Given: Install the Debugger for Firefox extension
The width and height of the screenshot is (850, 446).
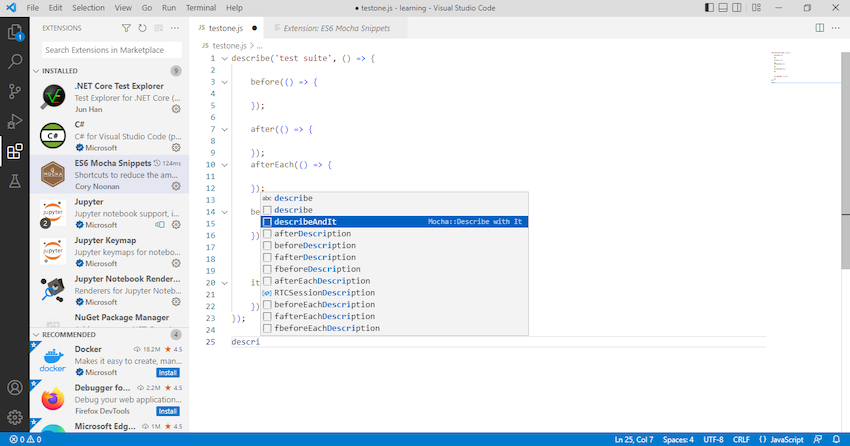Looking at the screenshot, I should pyautogui.click(x=168, y=411).
